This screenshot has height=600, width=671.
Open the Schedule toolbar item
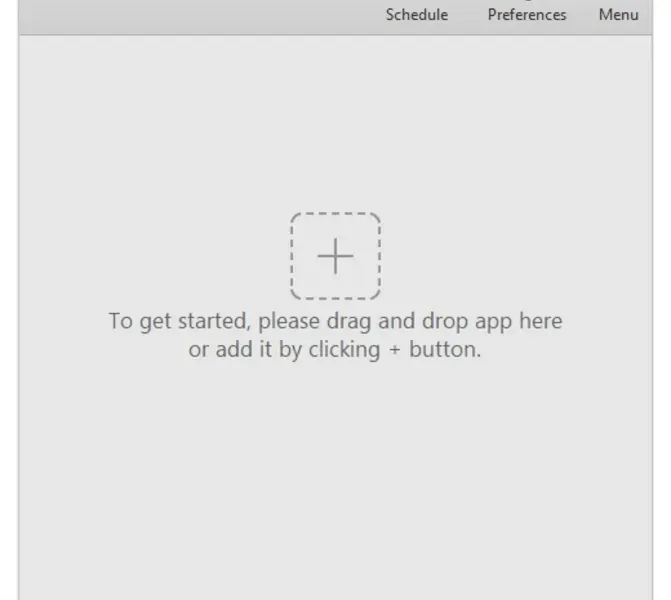[x=417, y=15]
